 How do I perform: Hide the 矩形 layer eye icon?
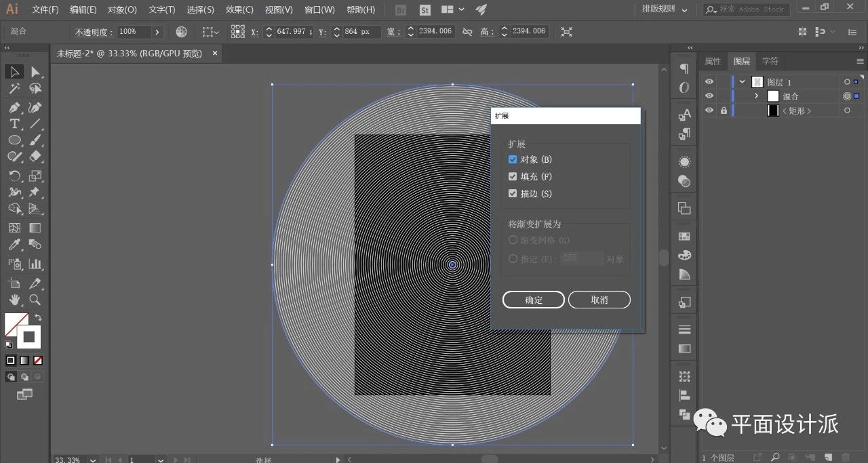tap(709, 110)
